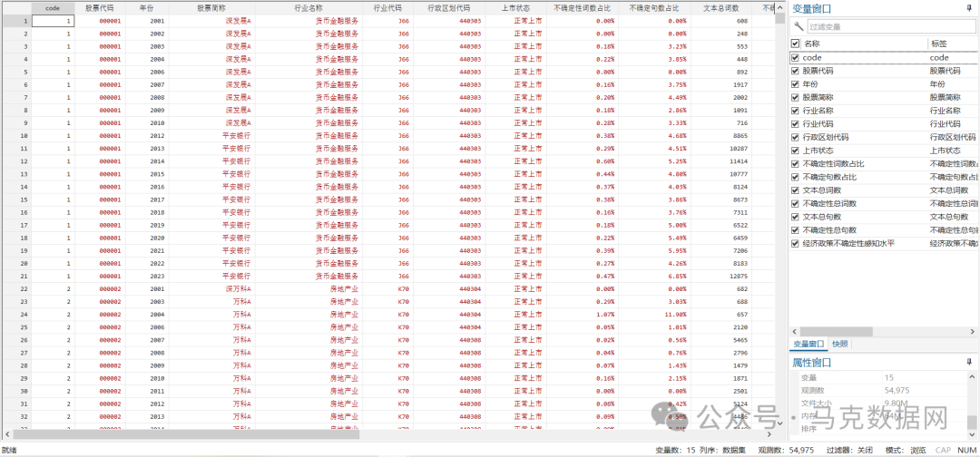Click the left arrow of the data grid horizontal scrollbar
This screenshot has width=980, height=457.
pyautogui.click(x=6, y=434)
